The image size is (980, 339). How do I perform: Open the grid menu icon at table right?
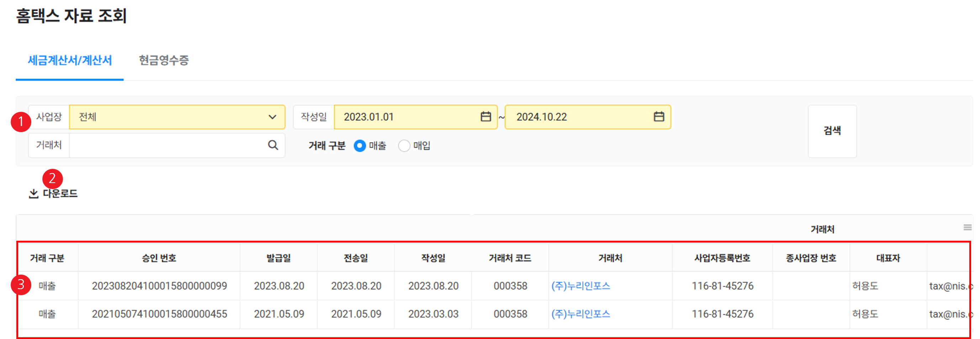pos(967,228)
